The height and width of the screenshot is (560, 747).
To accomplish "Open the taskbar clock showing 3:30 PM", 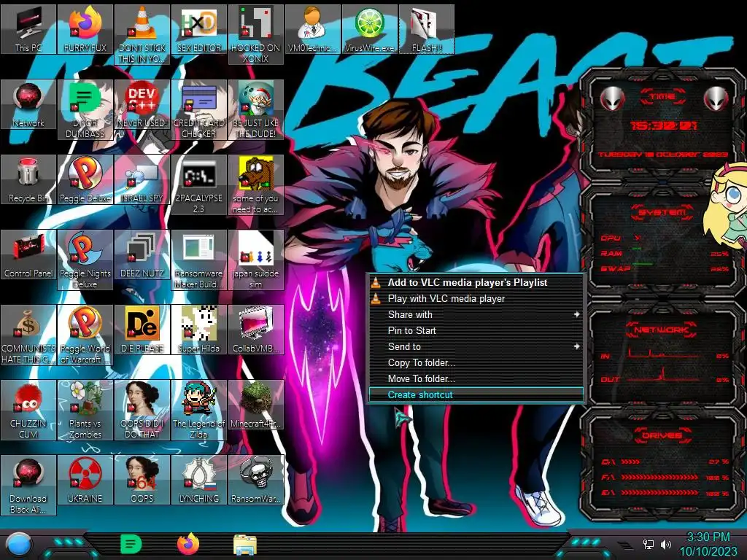I will pos(708,544).
